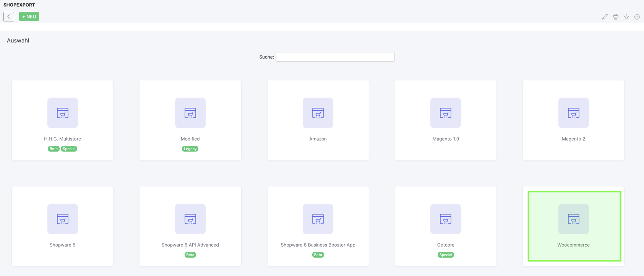Select the Getcore shop icon
This screenshot has height=276, width=644.
pos(446,219)
